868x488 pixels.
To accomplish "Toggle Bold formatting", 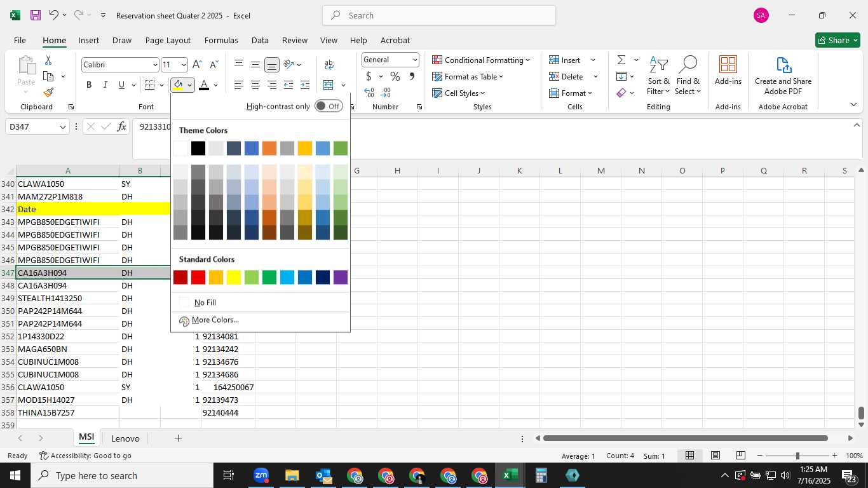I will (x=89, y=85).
